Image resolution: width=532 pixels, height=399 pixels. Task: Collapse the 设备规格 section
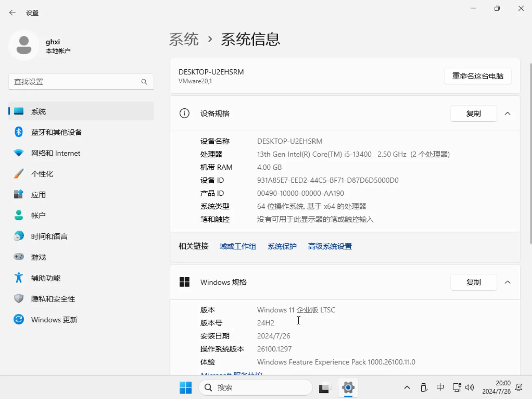[x=508, y=114]
